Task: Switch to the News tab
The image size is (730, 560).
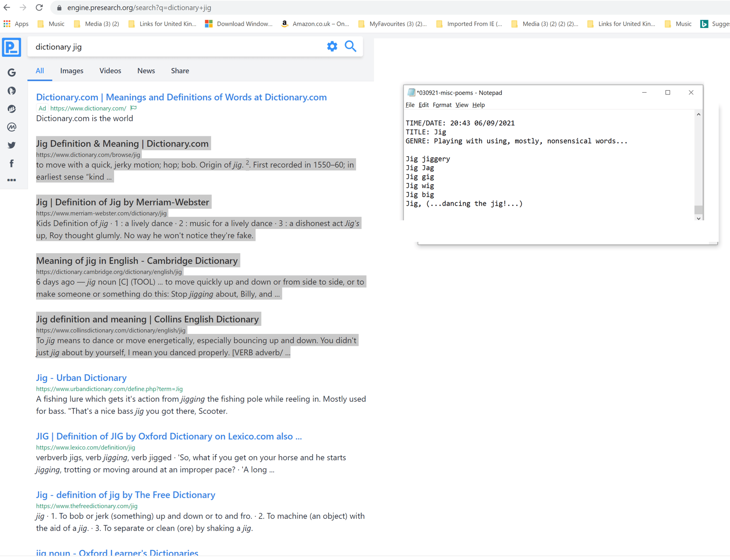Action: point(146,71)
